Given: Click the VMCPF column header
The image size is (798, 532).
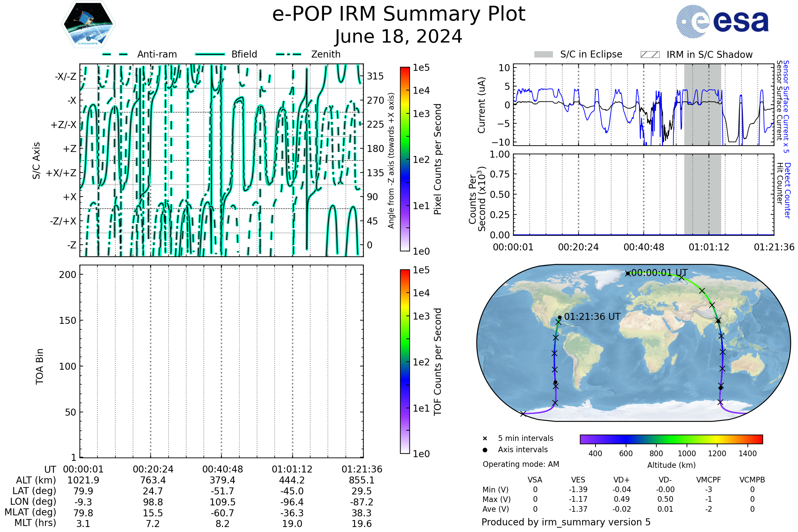Looking at the screenshot, I should [709, 480].
